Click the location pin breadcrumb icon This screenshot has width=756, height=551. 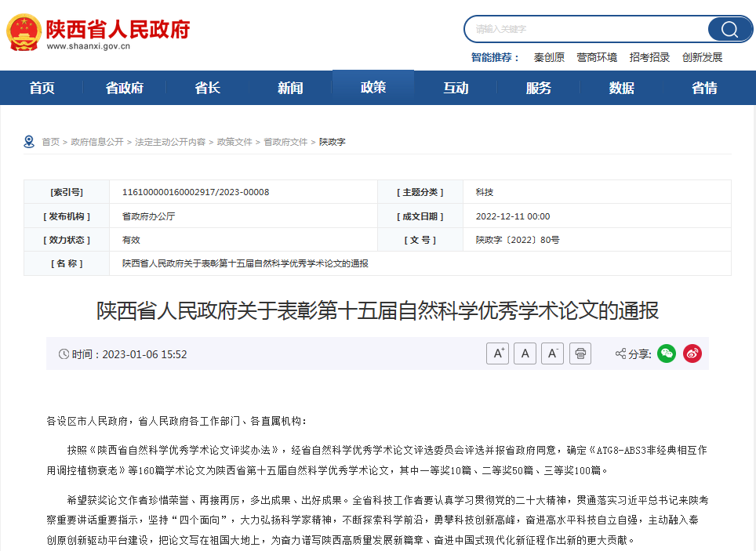point(29,142)
